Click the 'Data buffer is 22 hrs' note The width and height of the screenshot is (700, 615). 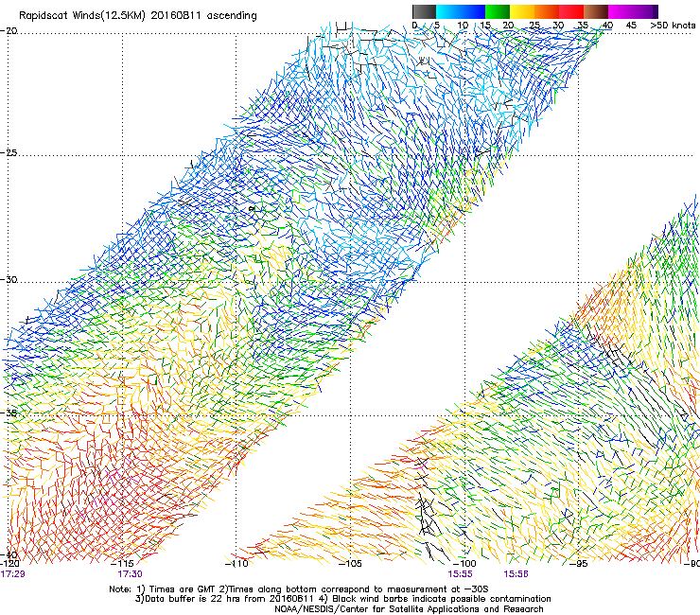342,599
